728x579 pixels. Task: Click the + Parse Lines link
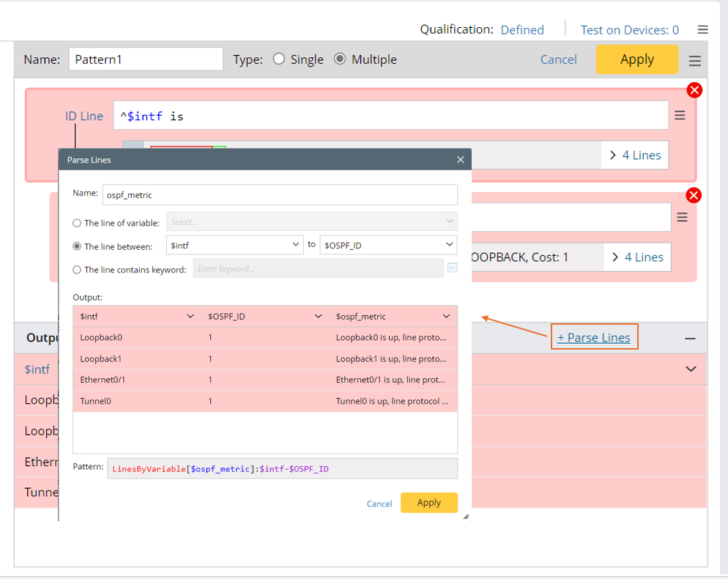click(x=594, y=337)
